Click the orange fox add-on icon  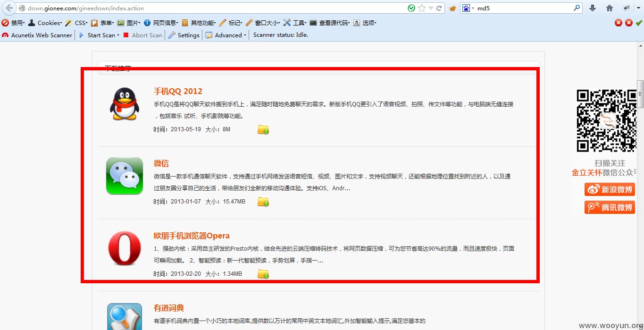click(x=452, y=8)
